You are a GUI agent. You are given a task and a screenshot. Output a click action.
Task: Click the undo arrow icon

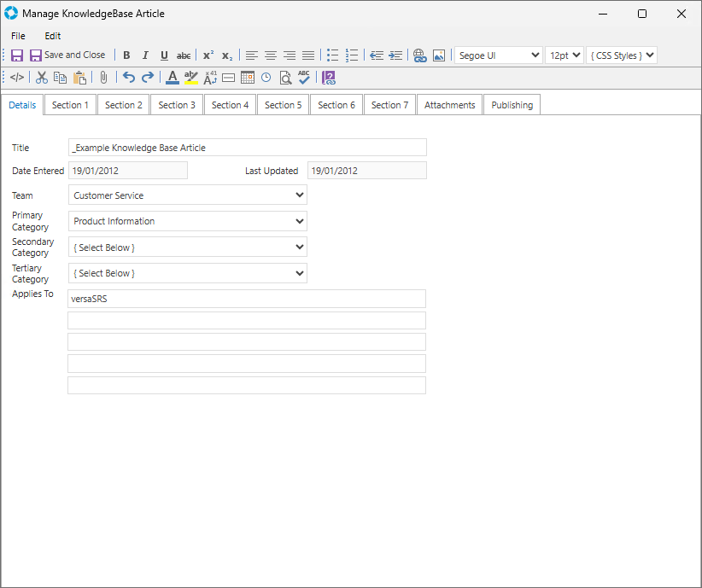tap(129, 78)
